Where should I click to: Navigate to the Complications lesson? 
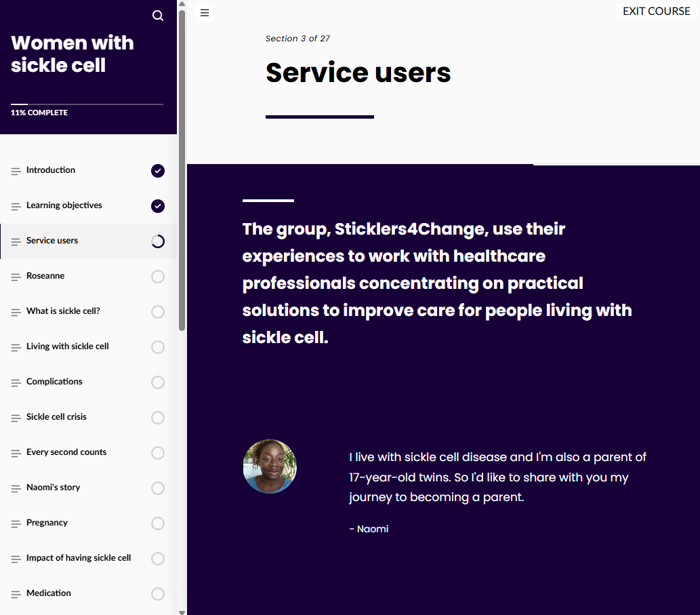point(88,382)
